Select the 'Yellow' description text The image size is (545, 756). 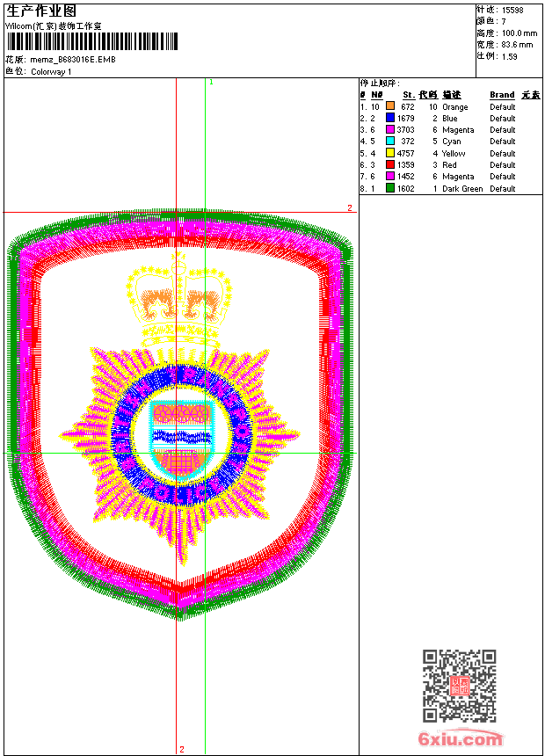coord(454,153)
